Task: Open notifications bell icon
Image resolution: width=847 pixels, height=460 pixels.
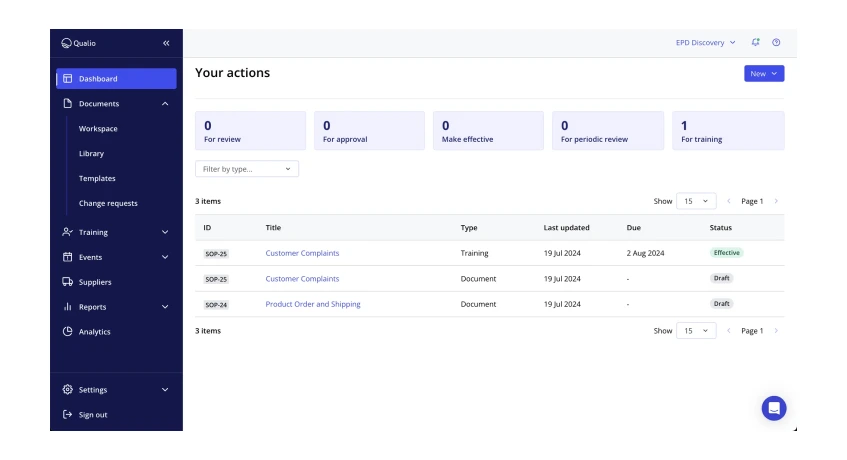Action: point(755,42)
